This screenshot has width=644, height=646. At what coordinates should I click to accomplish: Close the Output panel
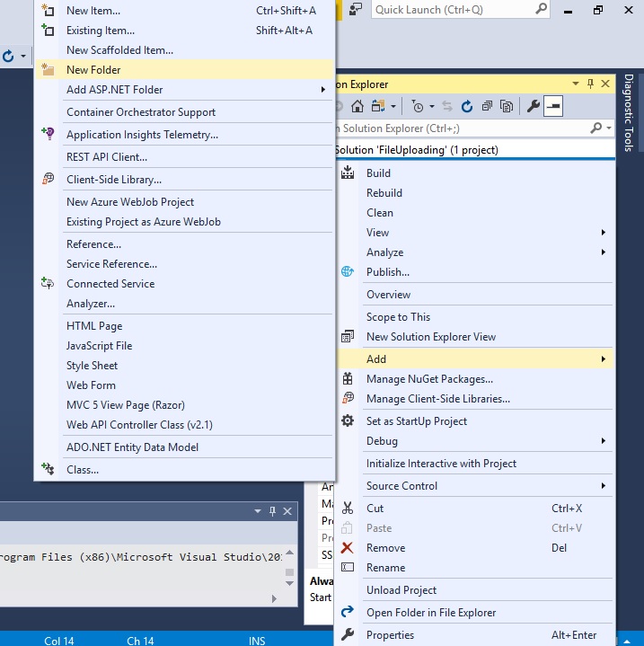pyautogui.click(x=287, y=511)
